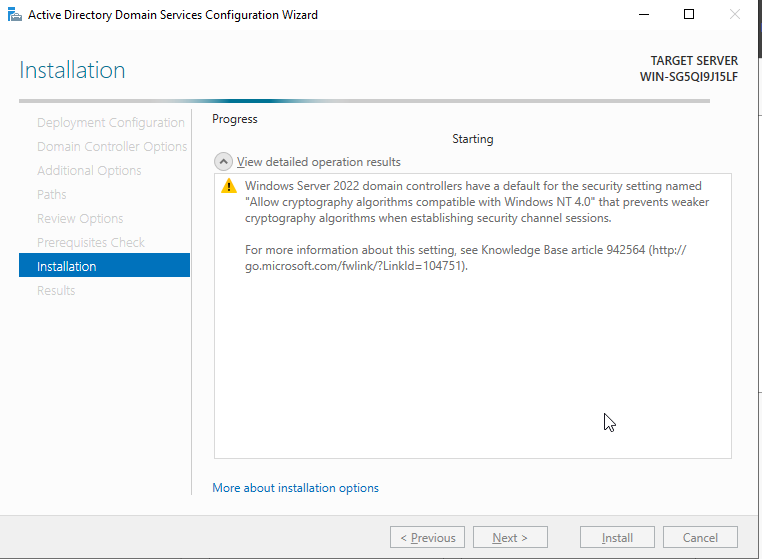Open the Results step
762x559 pixels.
tap(56, 291)
